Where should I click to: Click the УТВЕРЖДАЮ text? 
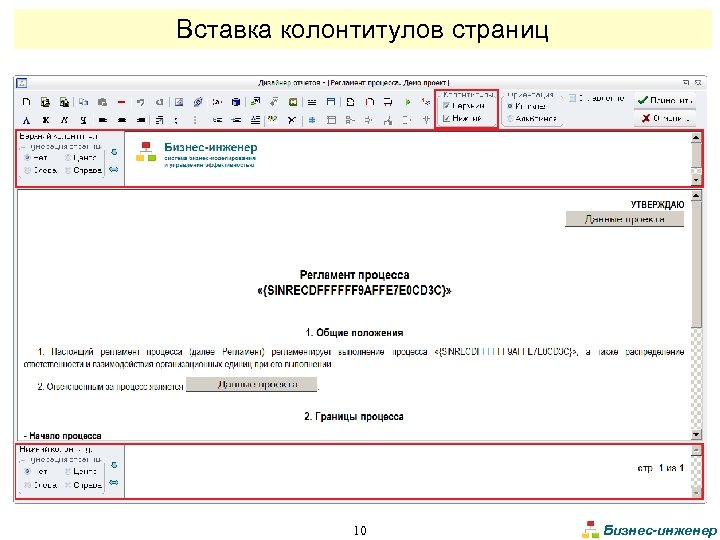tap(657, 205)
